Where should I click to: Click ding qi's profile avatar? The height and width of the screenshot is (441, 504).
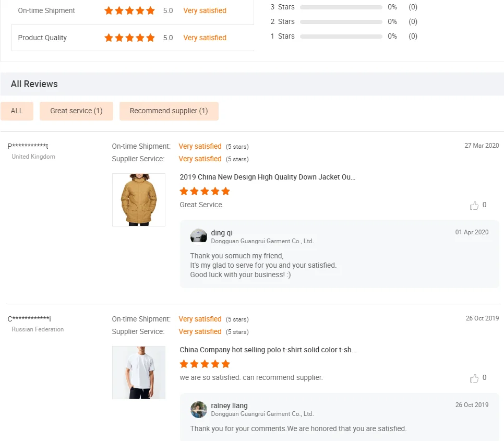pyautogui.click(x=199, y=236)
